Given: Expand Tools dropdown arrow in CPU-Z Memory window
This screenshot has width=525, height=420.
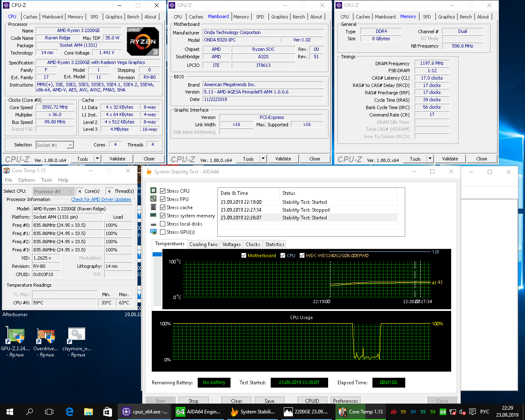Looking at the screenshot, I should [430, 159].
